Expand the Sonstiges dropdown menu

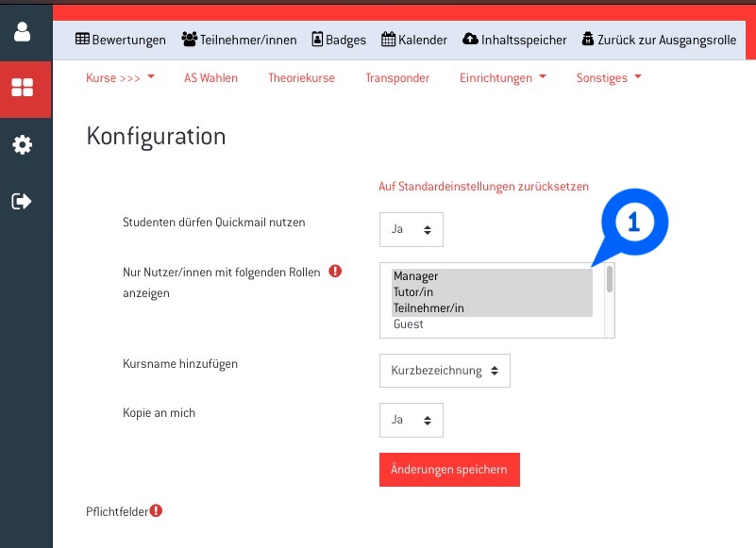tap(608, 78)
